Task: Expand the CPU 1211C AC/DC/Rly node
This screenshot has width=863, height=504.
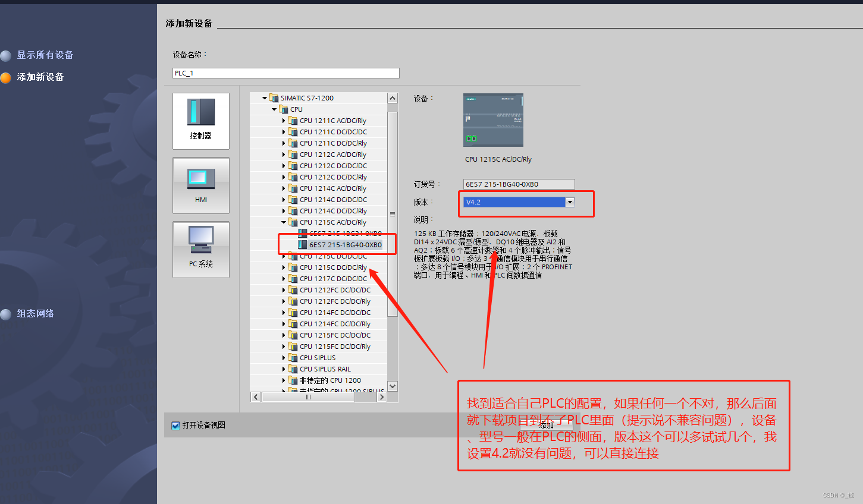Action: 284,121
